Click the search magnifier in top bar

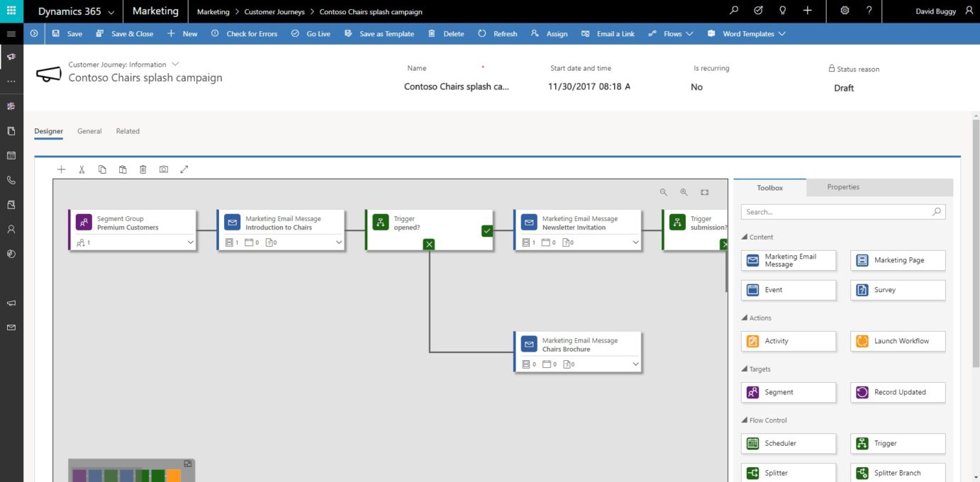coord(734,11)
